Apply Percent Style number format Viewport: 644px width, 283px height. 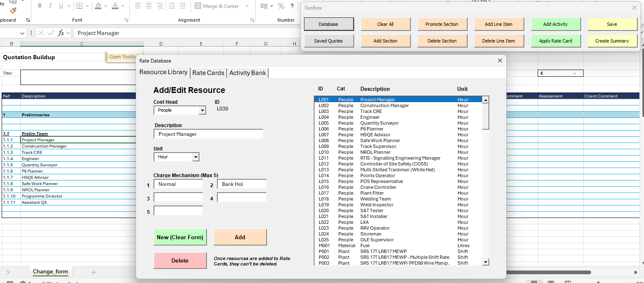click(281, 6)
